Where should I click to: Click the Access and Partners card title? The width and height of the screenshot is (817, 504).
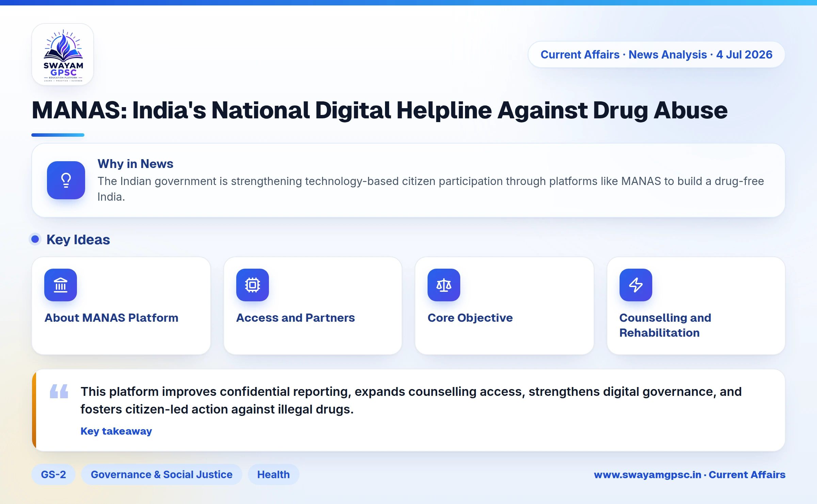pos(295,318)
